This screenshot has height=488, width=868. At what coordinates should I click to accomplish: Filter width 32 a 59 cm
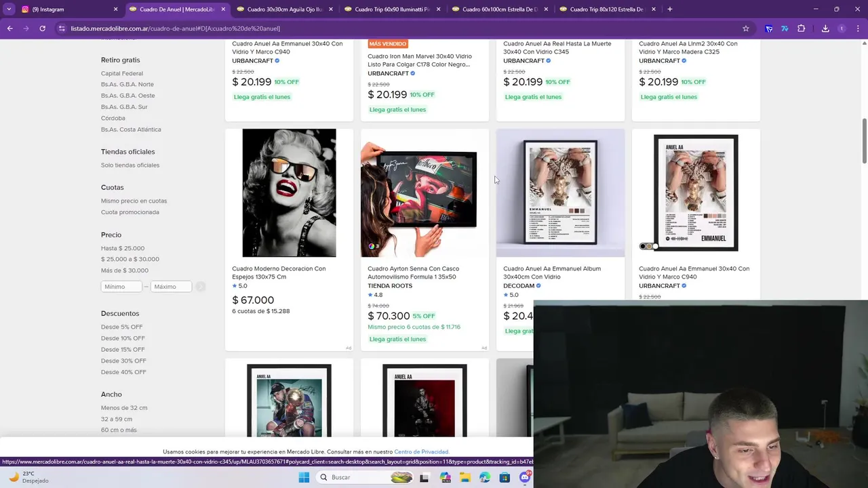[117, 419]
